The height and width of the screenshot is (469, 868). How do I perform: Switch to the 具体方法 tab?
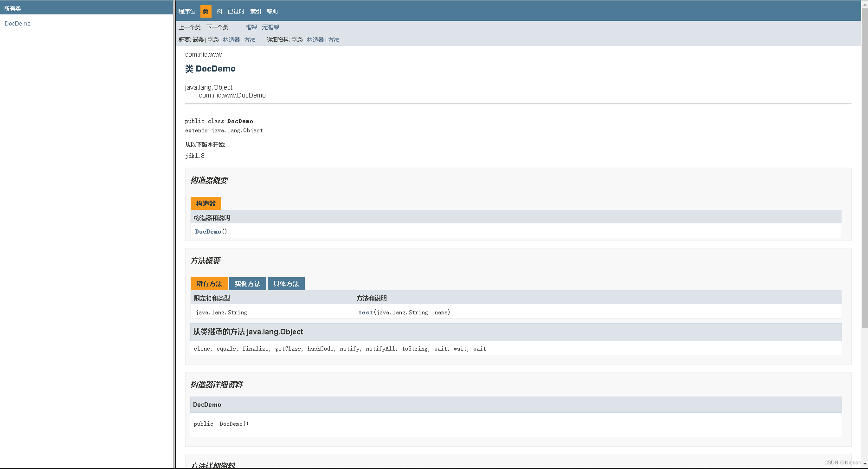point(286,284)
